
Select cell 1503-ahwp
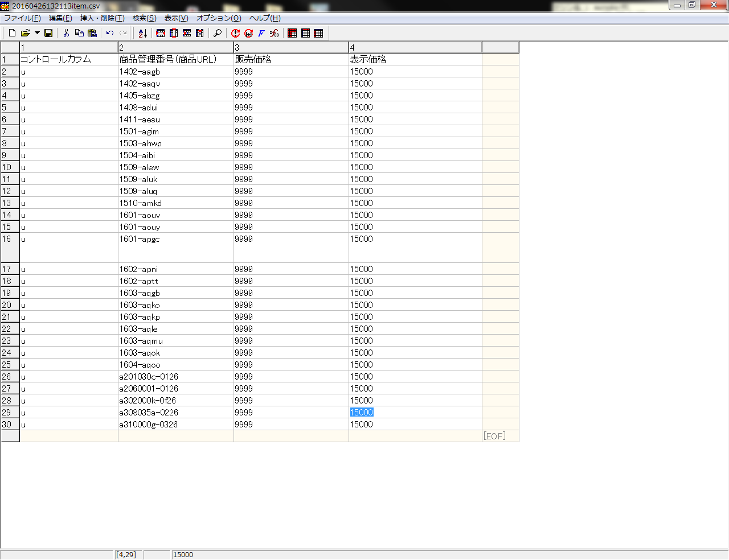click(176, 143)
